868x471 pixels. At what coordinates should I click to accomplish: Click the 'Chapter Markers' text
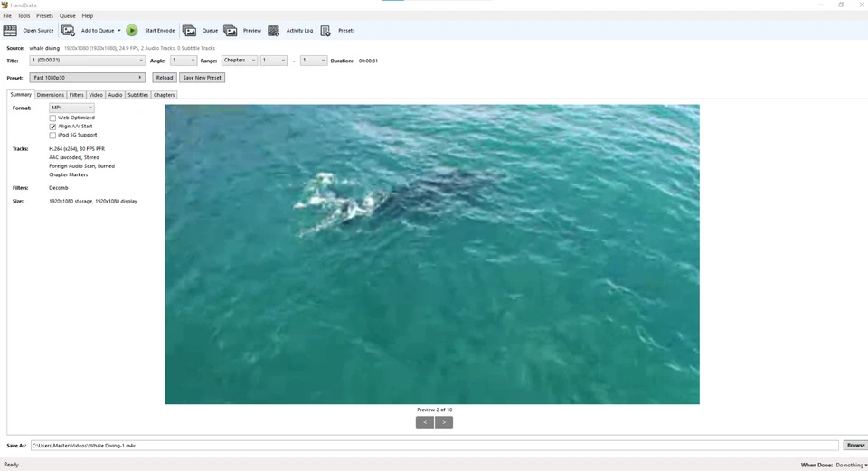(69, 174)
